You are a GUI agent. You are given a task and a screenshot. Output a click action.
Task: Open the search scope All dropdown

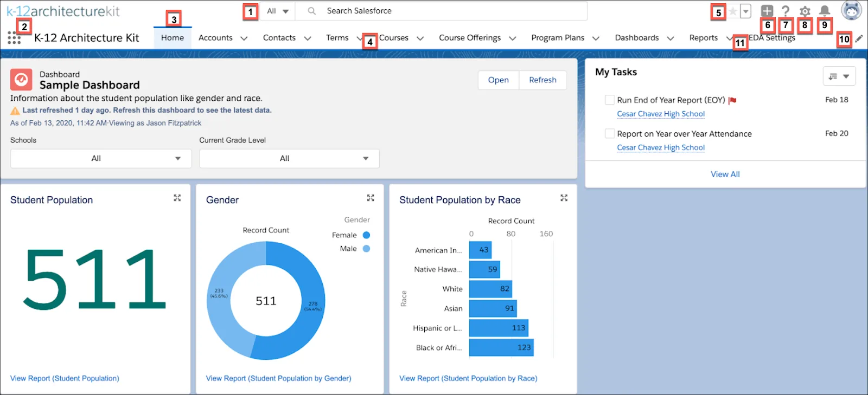277,11
